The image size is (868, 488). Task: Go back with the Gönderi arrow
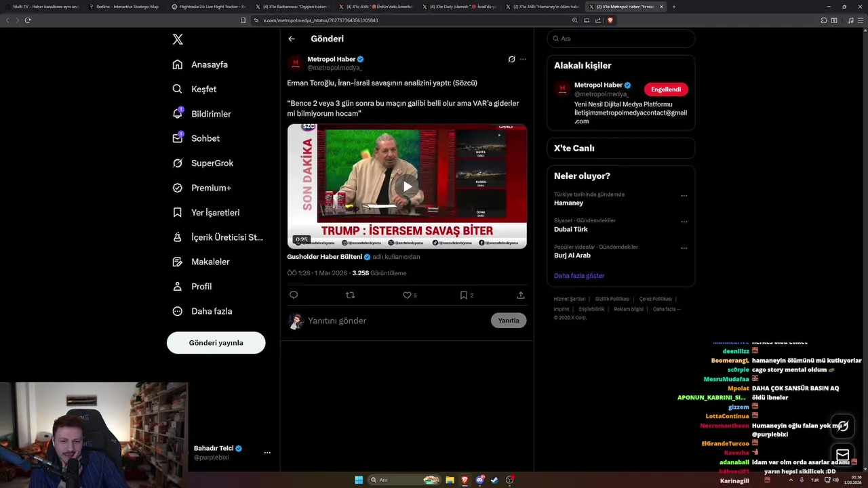[292, 39]
